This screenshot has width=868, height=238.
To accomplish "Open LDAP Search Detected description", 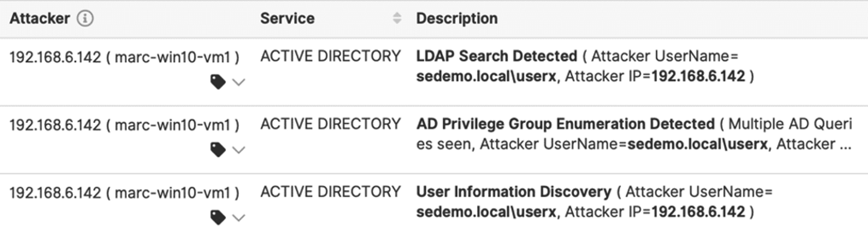I will click(497, 56).
